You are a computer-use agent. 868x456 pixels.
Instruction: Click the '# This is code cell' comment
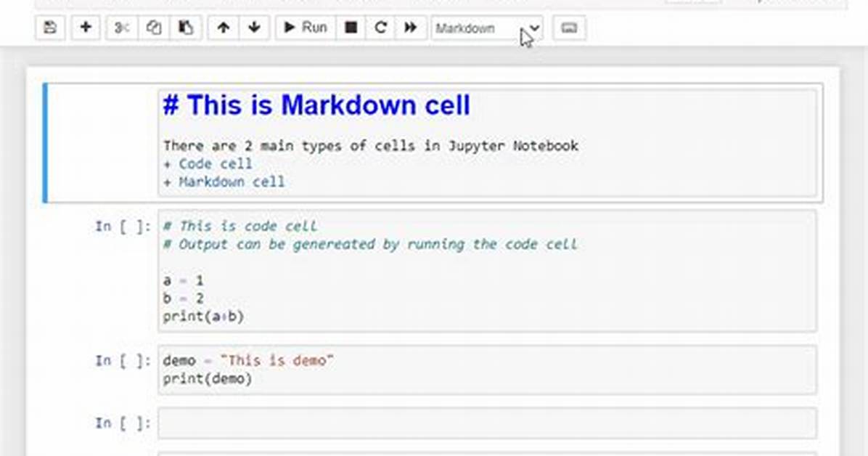tap(239, 226)
